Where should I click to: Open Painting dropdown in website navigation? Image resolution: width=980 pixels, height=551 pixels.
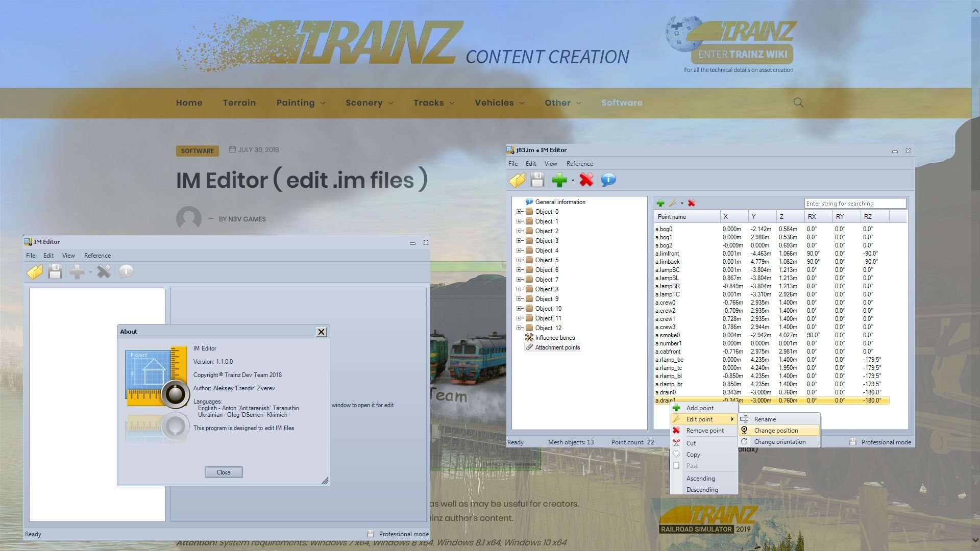click(x=301, y=103)
